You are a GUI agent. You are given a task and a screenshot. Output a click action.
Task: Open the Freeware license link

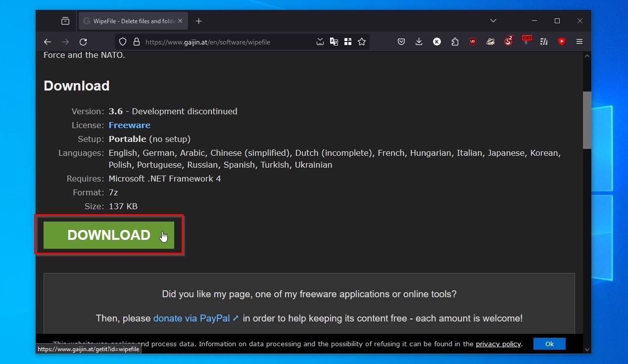[130, 125]
